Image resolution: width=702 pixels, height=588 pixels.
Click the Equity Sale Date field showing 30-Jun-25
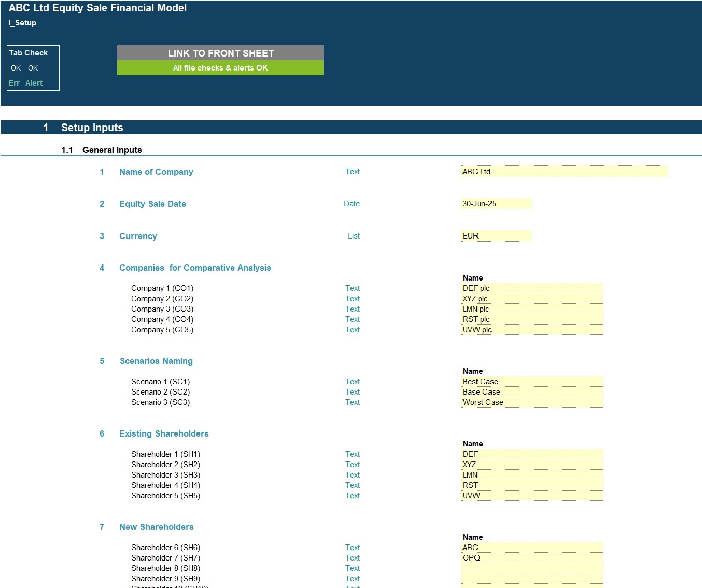[x=496, y=203]
